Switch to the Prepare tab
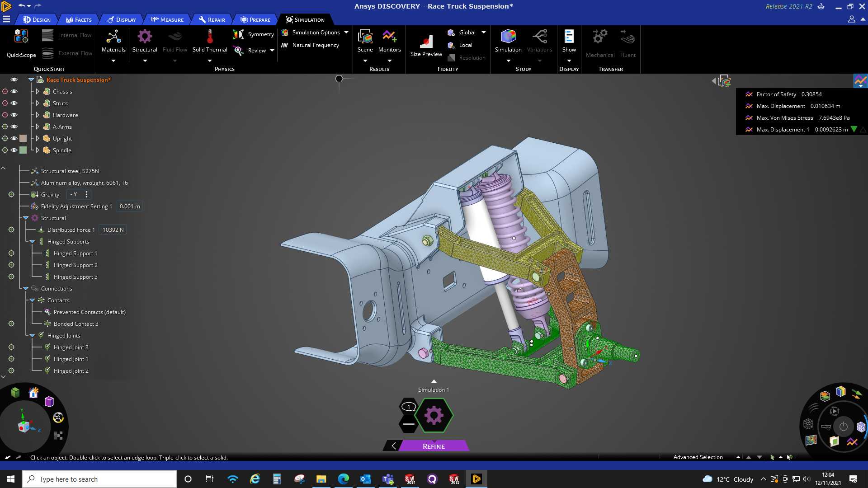Viewport: 868px width, 488px height. coord(255,19)
